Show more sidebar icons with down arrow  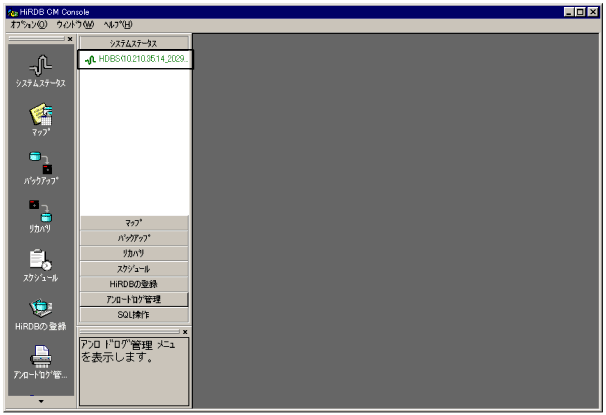[41, 401]
